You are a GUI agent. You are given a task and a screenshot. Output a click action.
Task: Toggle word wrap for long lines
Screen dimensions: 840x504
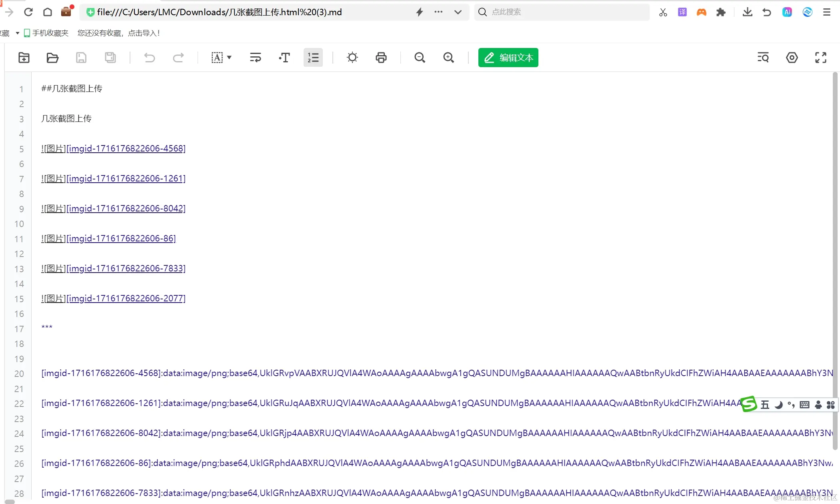click(255, 58)
